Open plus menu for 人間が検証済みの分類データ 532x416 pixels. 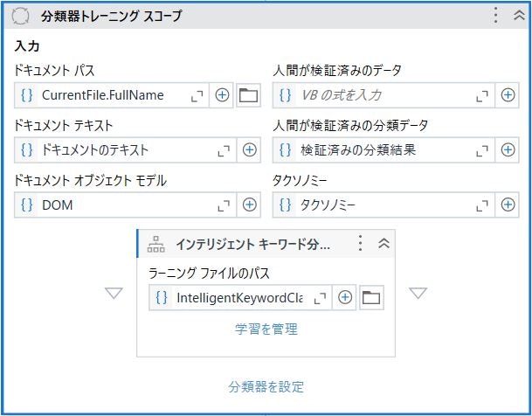[508, 150]
